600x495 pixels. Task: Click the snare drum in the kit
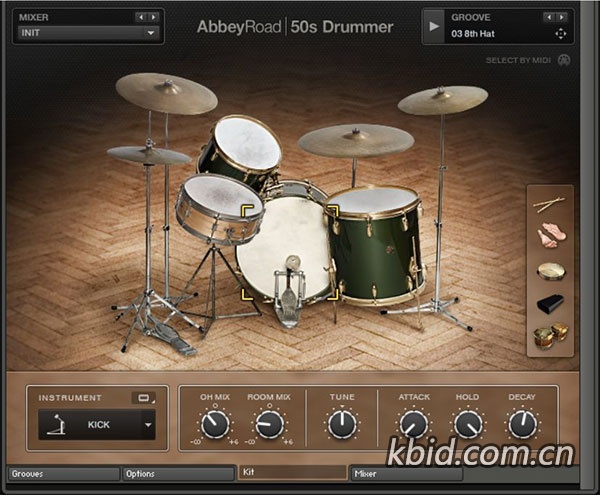pos(220,208)
